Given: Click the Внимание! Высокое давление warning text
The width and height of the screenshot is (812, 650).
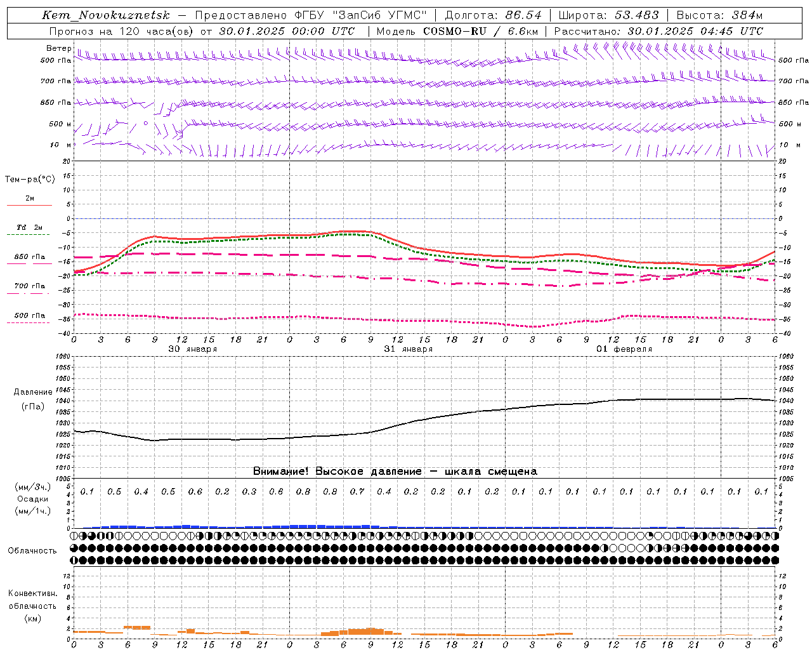Looking at the screenshot, I should pos(395,472).
